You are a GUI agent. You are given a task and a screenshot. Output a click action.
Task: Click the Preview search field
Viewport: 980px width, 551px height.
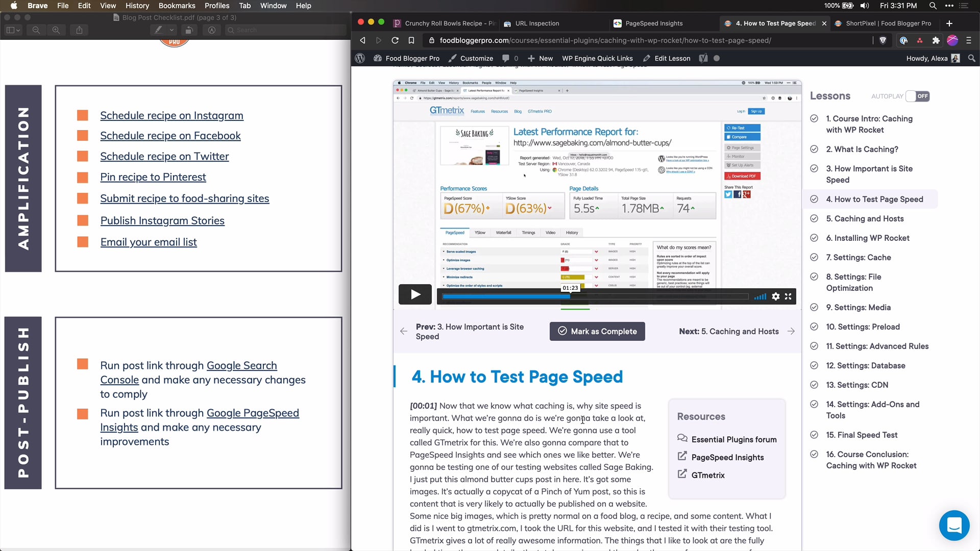coord(286,31)
